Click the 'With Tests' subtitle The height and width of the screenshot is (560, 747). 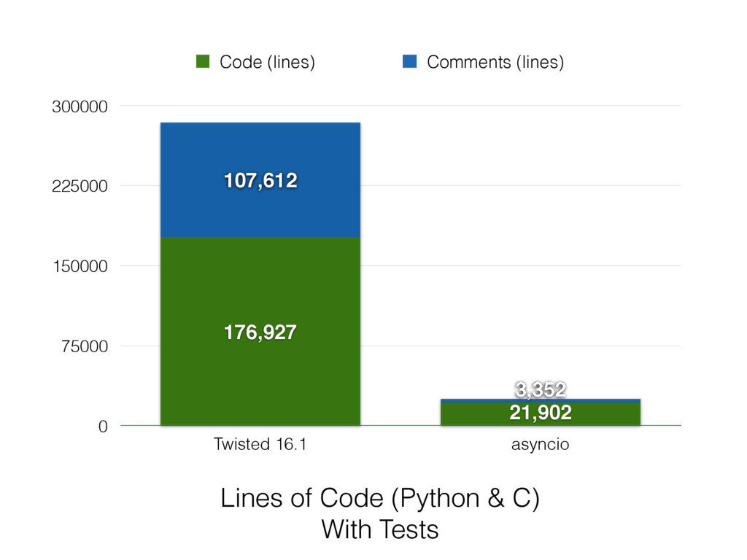[379, 529]
